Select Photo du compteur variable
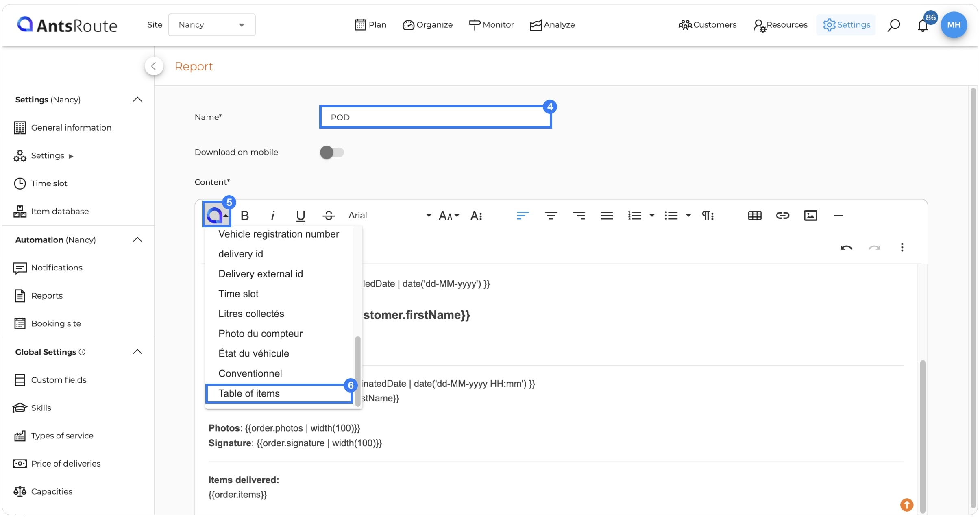The height and width of the screenshot is (519, 980). point(279,334)
